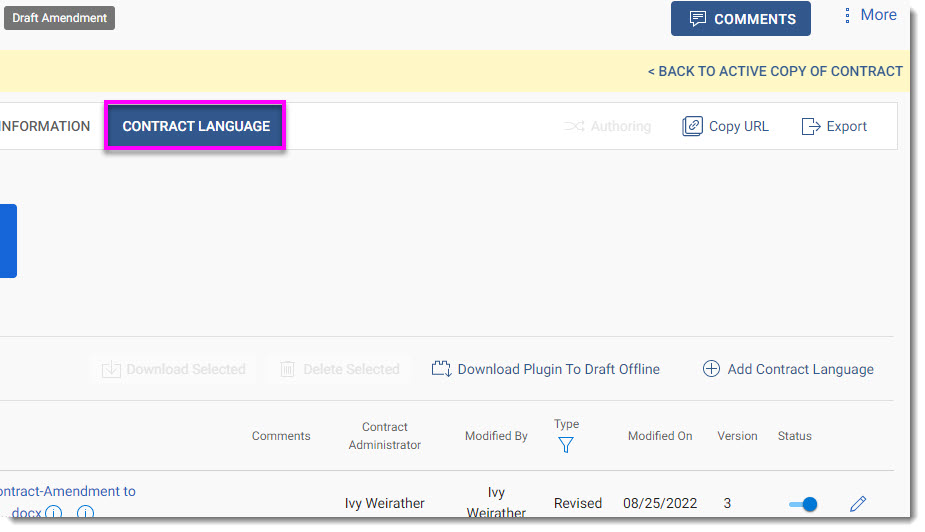
Task: Switch to the Contract Language tab
Action: point(196,126)
